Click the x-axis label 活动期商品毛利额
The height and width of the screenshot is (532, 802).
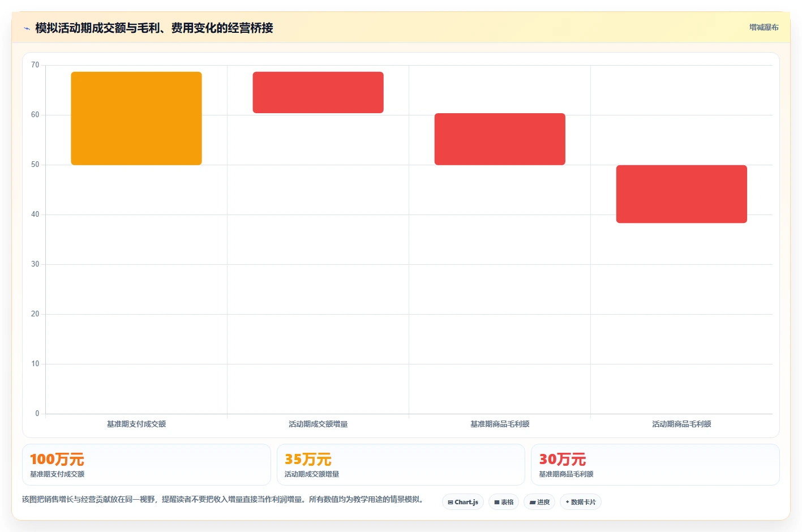[x=681, y=424]
